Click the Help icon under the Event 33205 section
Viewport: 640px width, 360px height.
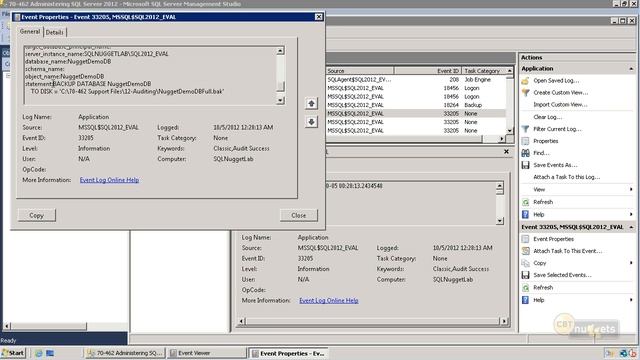coord(525,300)
